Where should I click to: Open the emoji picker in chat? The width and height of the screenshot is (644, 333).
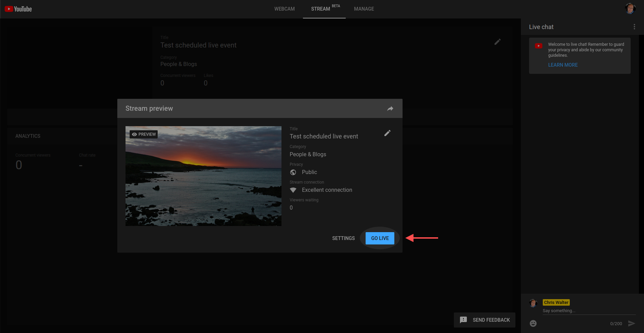coord(533,323)
